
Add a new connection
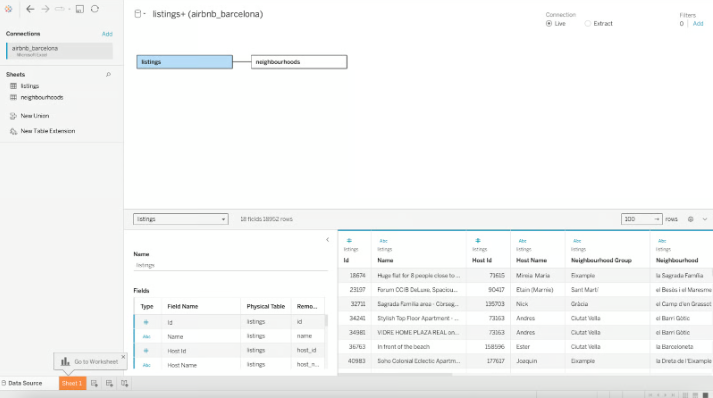click(x=107, y=34)
